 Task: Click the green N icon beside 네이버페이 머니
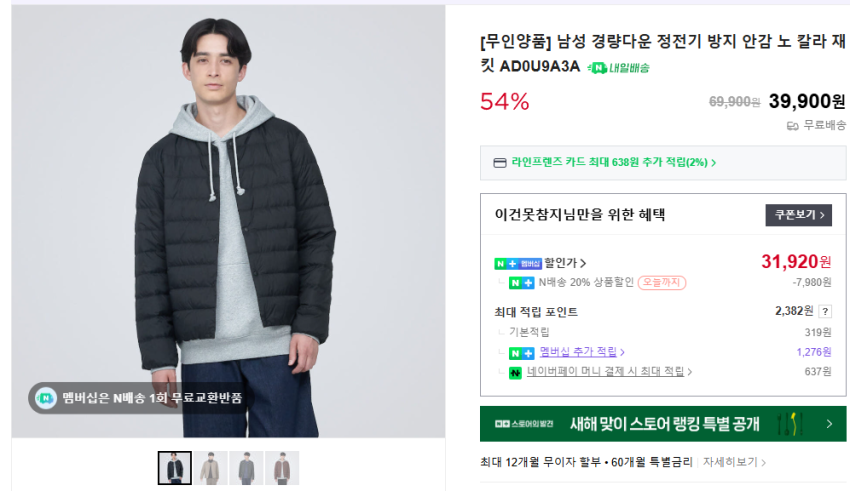coord(515,372)
